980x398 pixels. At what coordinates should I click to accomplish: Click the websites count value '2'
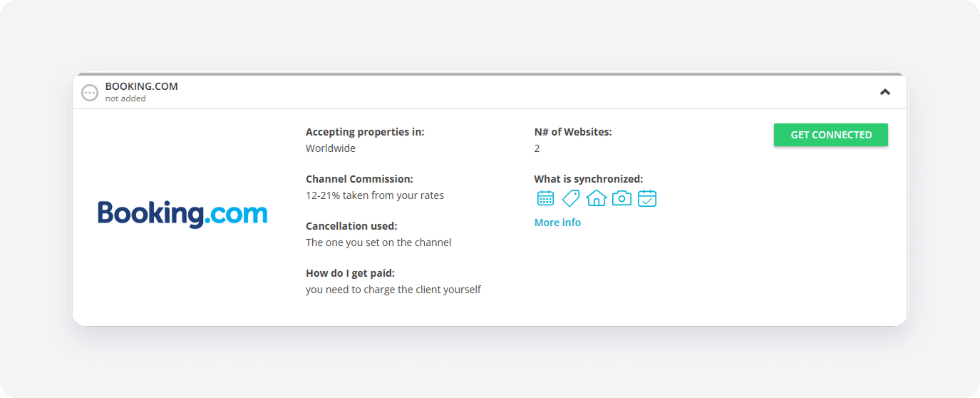[537, 148]
